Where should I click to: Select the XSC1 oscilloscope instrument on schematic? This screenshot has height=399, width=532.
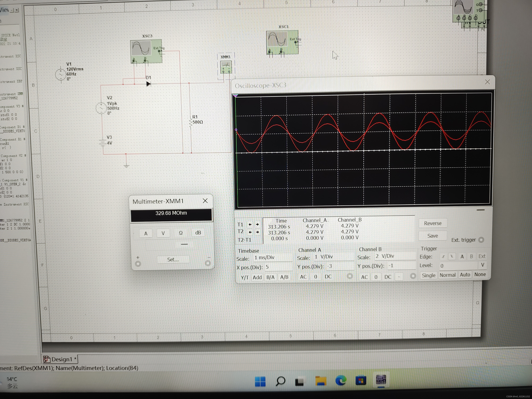point(282,43)
